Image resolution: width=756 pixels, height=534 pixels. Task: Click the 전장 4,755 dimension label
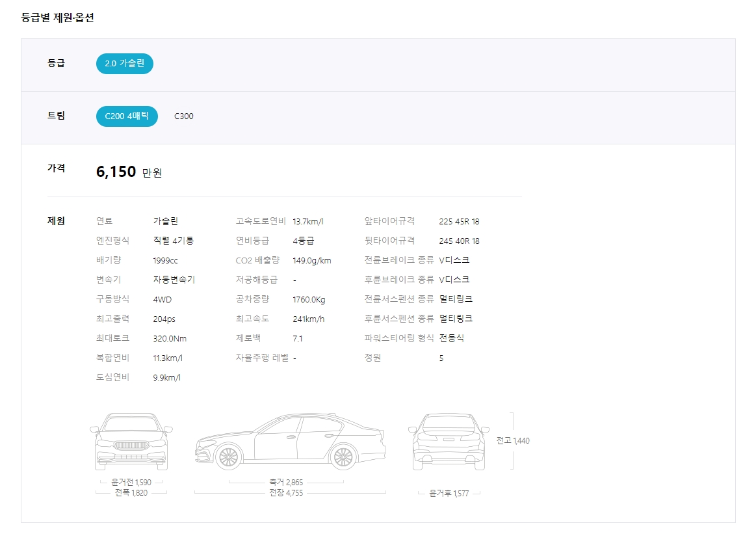[x=286, y=493]
